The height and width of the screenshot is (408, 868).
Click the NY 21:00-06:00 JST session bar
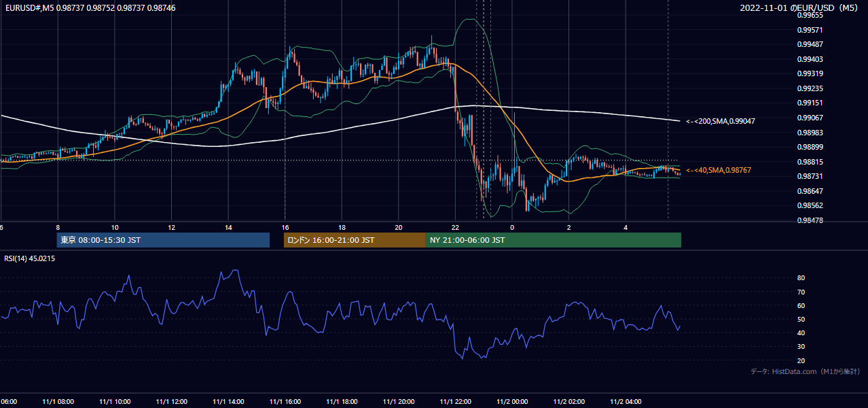554,240
